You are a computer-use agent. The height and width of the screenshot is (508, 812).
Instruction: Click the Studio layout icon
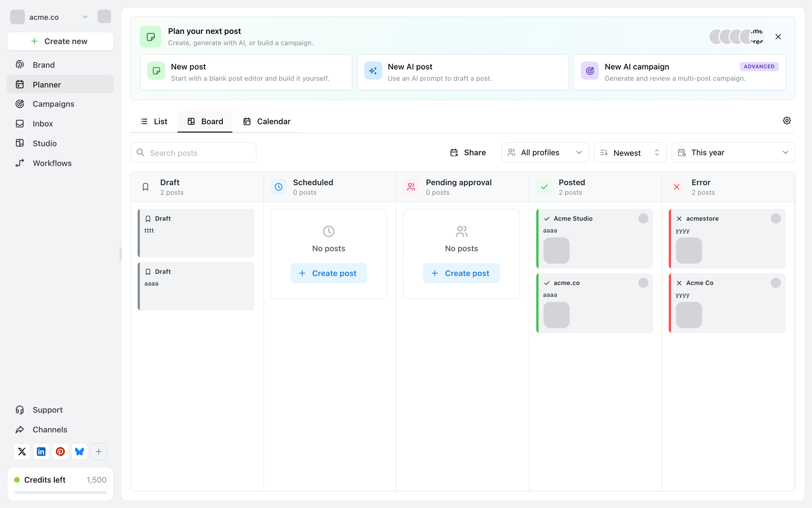pos(20,143)
